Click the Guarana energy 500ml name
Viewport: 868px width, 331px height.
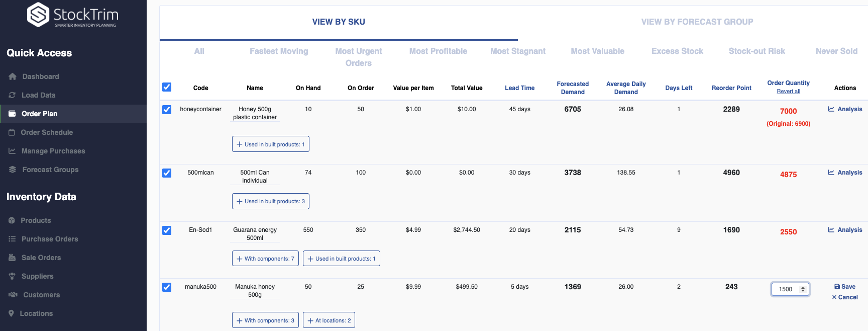(x=255, y=234)
